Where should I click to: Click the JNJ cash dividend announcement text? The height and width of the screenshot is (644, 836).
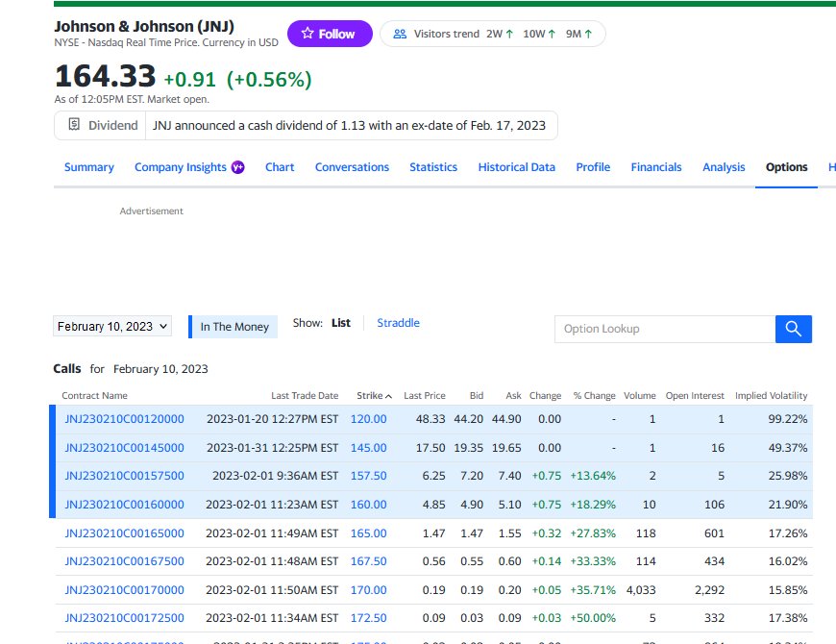point(349,125)
